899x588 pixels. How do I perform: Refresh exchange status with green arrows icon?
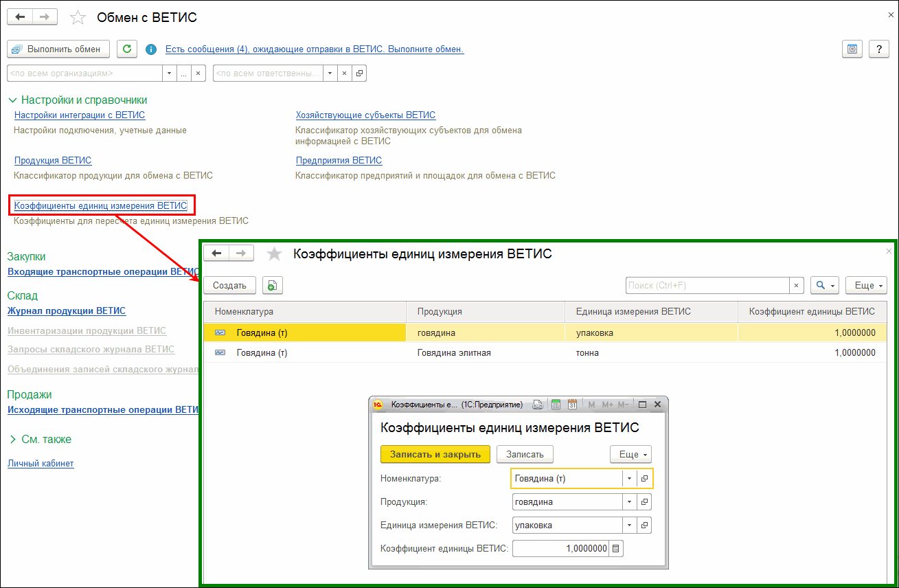point(127,49)
